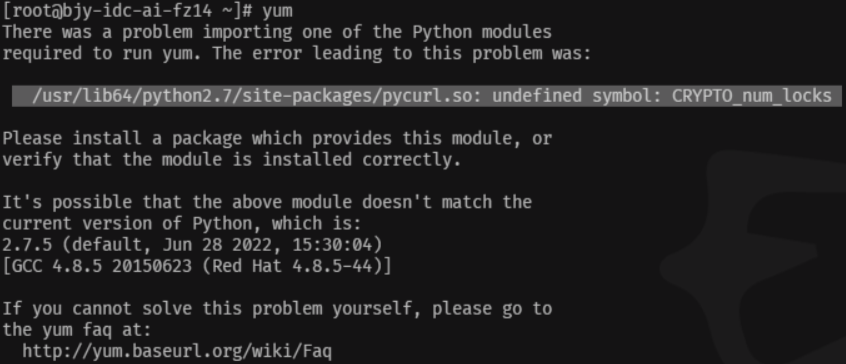Click the line "It's possible that the above module"
The height and width of the screenshot is (364, 846).
[267, 202]
